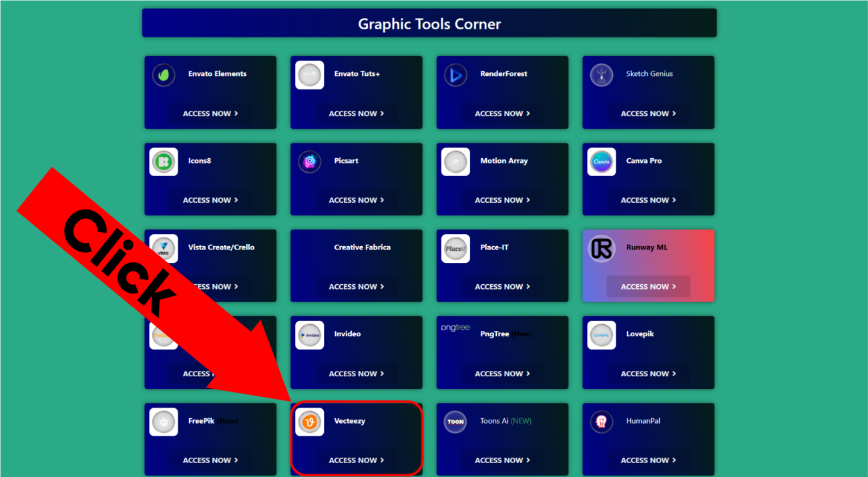Click the Placeit logo icon

tap(455, 248)
